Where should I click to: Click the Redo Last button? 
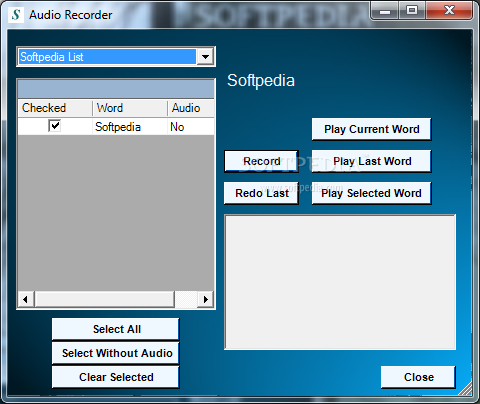(x=261, y=193)
